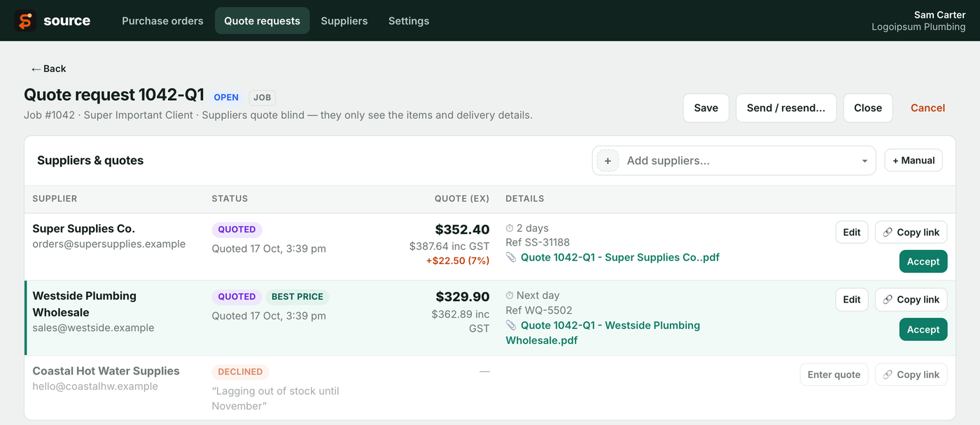Screen dimensions: 980x425
Task: Click the Quote request 1042-Q1 heading
Action: click(x=114, y=95)
